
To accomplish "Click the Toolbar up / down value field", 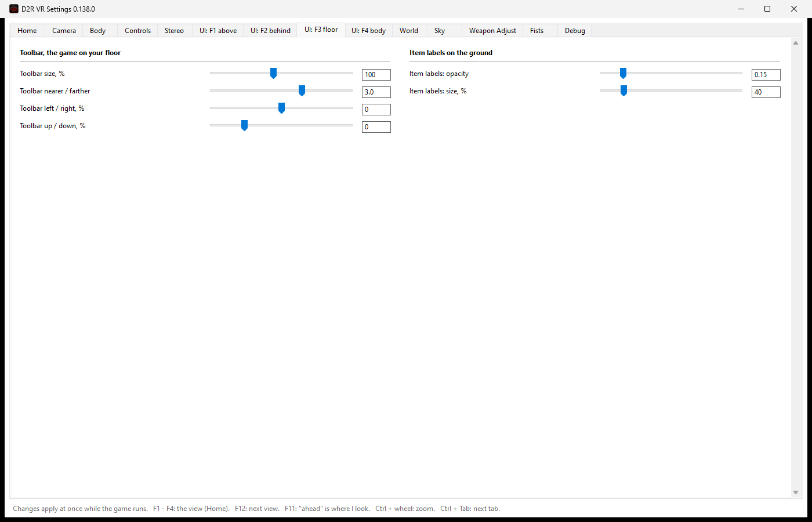I will (376, 127).
